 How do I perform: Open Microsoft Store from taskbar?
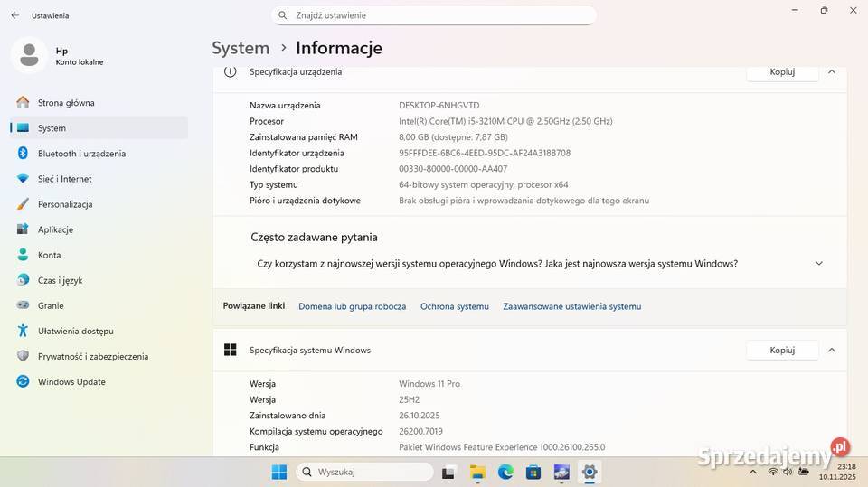pos(533,472)
